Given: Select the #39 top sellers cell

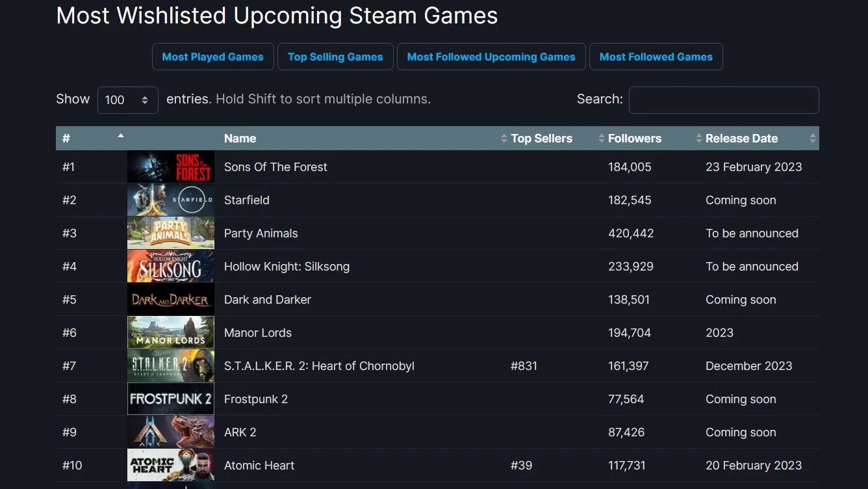Looking at the screenshot, I should [521, 466].
